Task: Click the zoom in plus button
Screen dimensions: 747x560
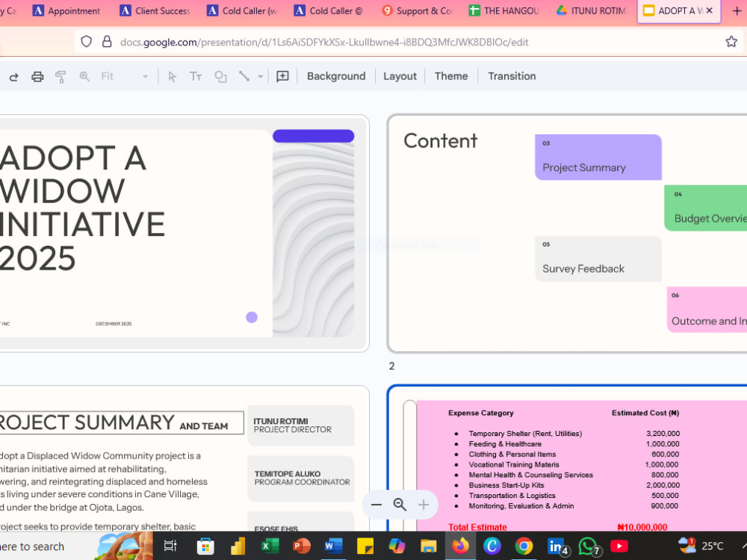Action: pyautogui.click(x=424, y=505)
